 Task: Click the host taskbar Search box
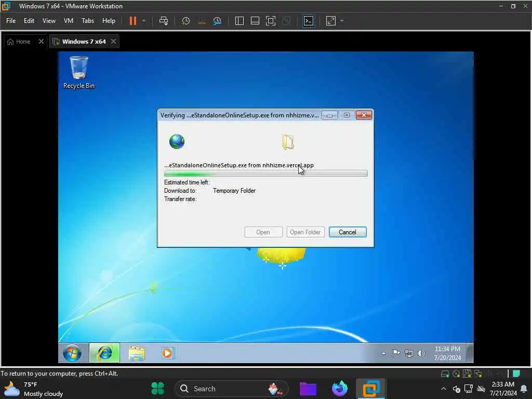point(231,389)
